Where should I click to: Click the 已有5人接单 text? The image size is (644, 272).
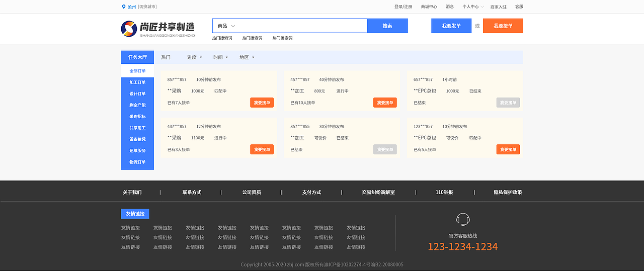point(425,150)
